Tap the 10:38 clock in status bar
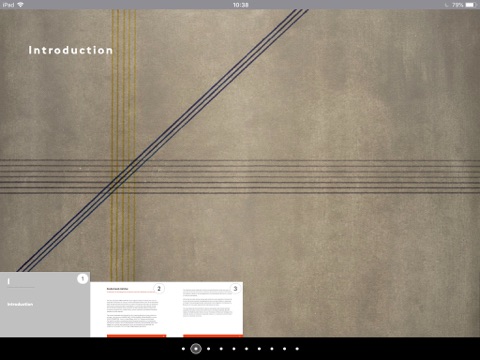 [240, 5]
